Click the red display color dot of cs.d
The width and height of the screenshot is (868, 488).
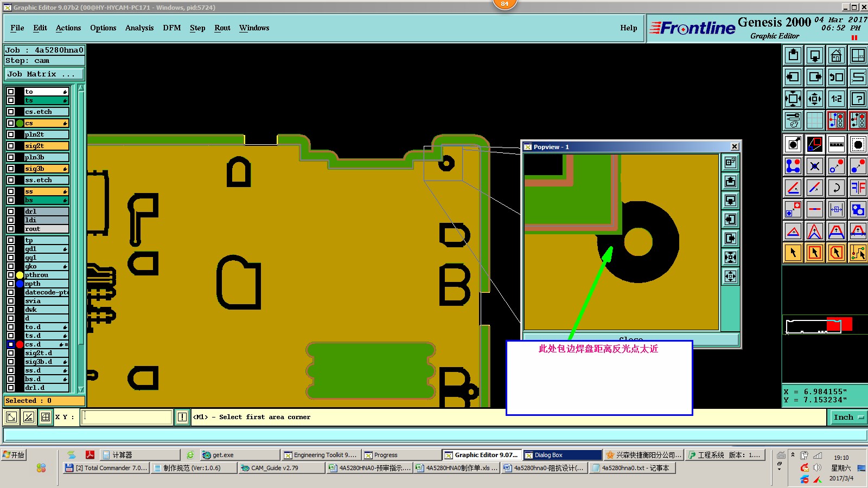point(20,344)
